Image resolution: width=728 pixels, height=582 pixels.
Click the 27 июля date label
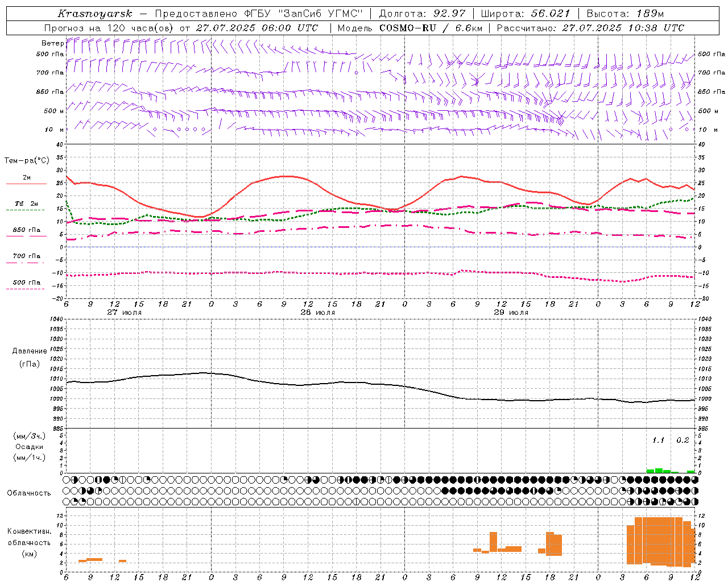point(125,313)
